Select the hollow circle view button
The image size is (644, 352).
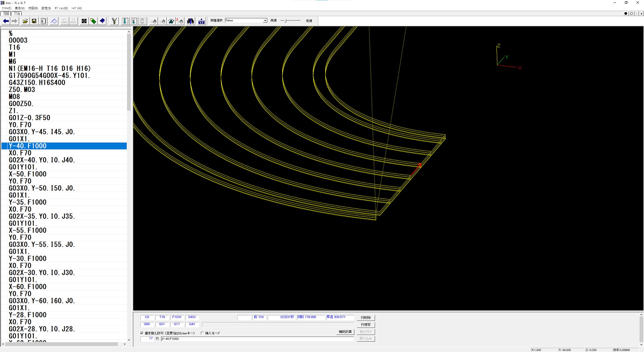point(632,14)
